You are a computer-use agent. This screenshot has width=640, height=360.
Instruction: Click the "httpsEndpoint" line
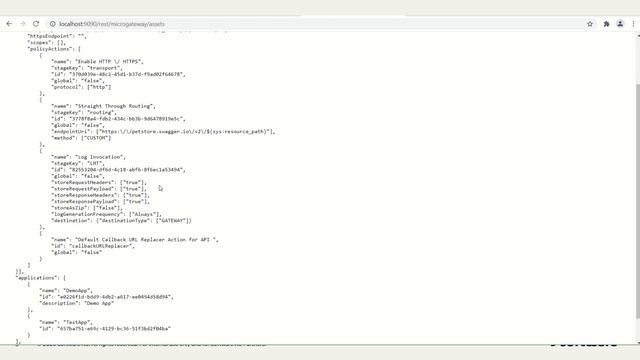coord(57,36)
